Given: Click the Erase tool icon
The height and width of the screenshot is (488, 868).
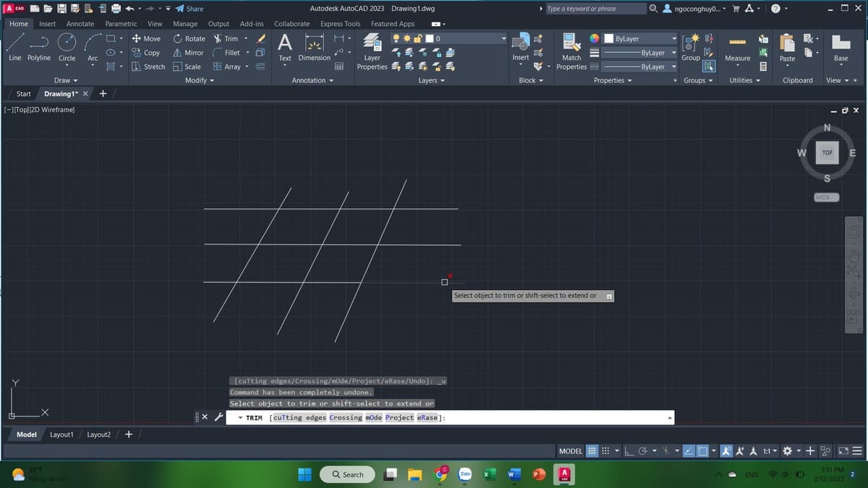Looking at the screenshot, I should pos(261,38).
